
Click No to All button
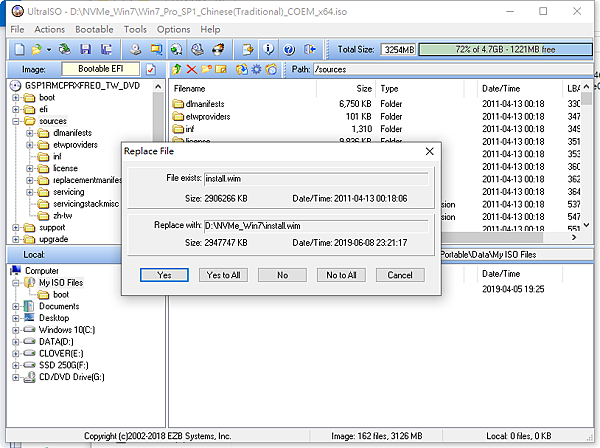pyautogui.click(x=341, y=275)
